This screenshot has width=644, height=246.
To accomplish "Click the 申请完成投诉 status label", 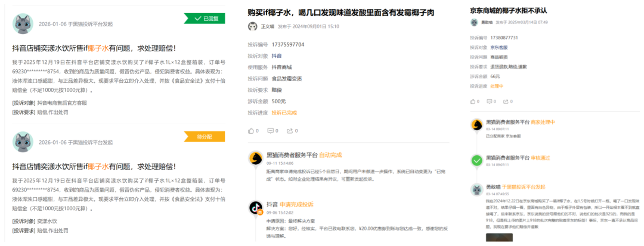I will (x=296, y=204).
